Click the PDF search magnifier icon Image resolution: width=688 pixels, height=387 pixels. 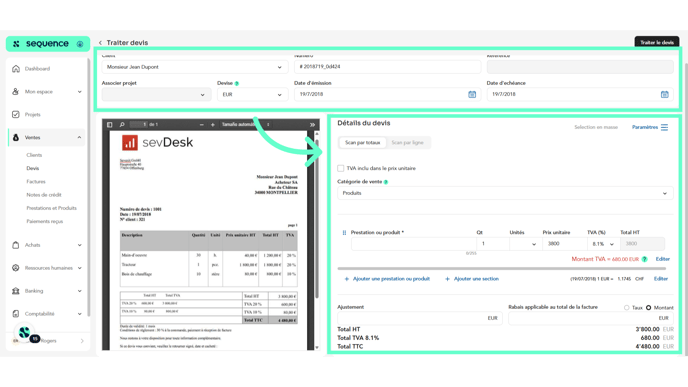pyautogui.click(x=122, y=125)
